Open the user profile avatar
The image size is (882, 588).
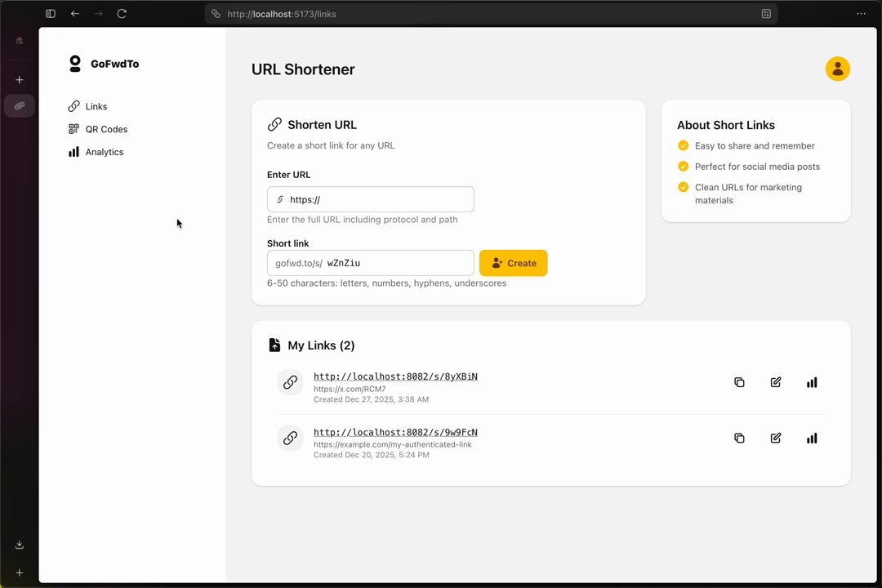(x=837, y=69)
